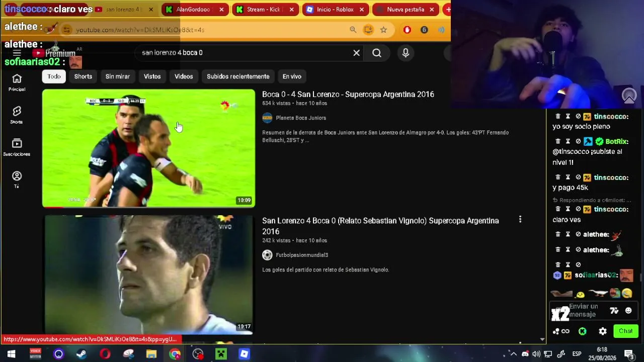
Task: Timeout tinscocco on 'yo soy socio pleno'
Action: pyautogui.click(x=568, y=117)
